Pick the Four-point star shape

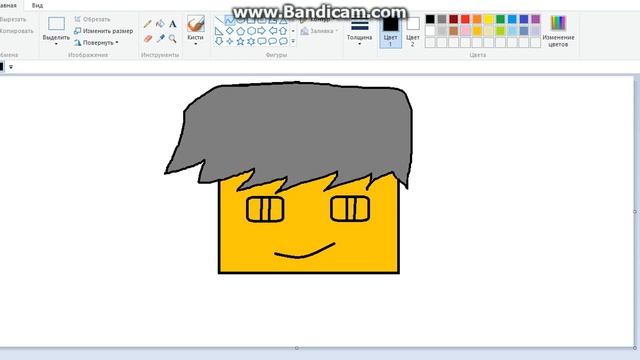(x=230, y=41)
